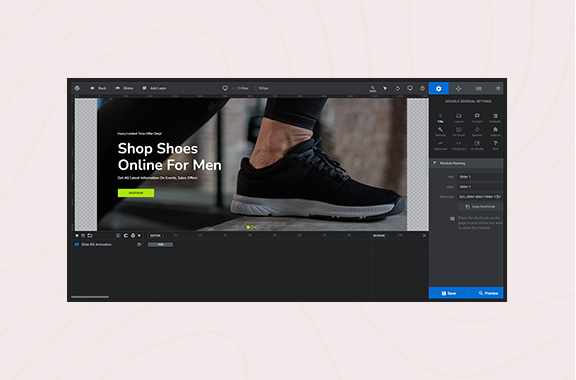Select the Defaults options icon
This screenshot has height=380, width=576.
click(495, 118)
